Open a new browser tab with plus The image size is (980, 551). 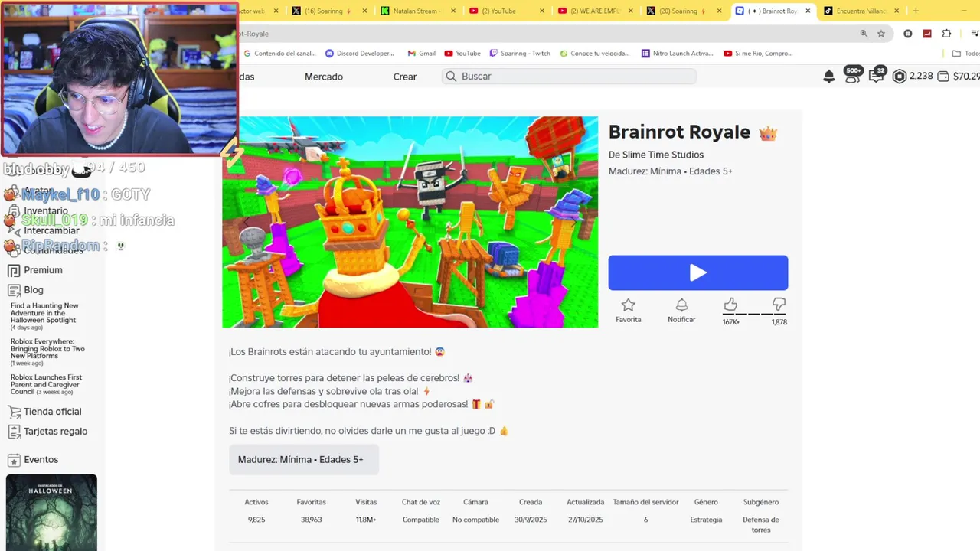(x=916, y=11)
